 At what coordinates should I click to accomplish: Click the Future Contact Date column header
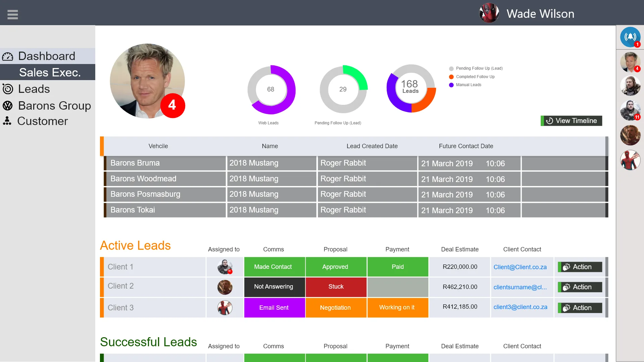(x=466, y=146)
